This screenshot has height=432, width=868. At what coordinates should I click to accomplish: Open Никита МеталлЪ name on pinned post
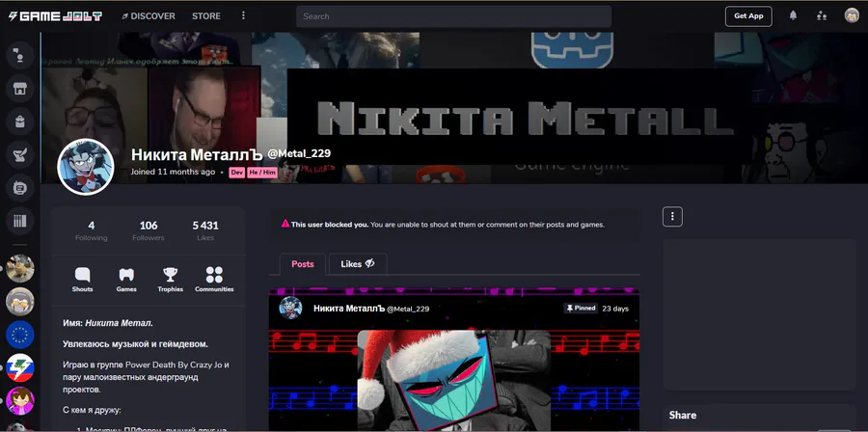[349, 309]
